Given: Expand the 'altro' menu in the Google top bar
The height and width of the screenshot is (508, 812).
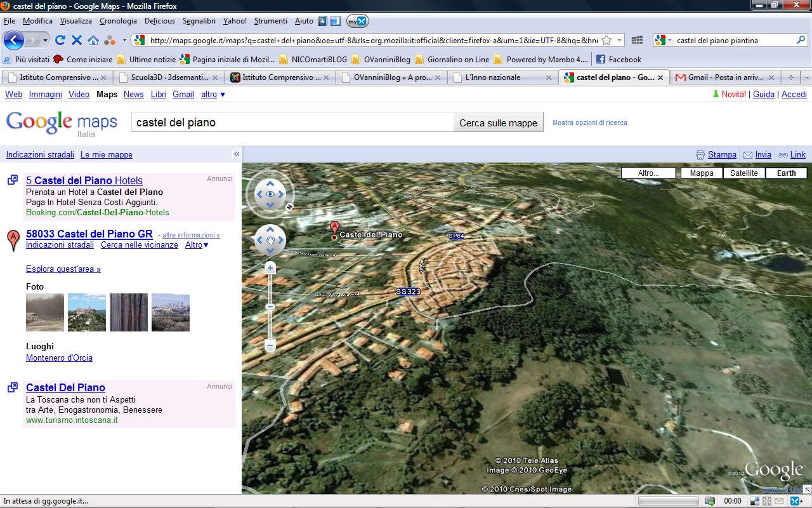Looking at the screenshot, I should pos(213,94).
